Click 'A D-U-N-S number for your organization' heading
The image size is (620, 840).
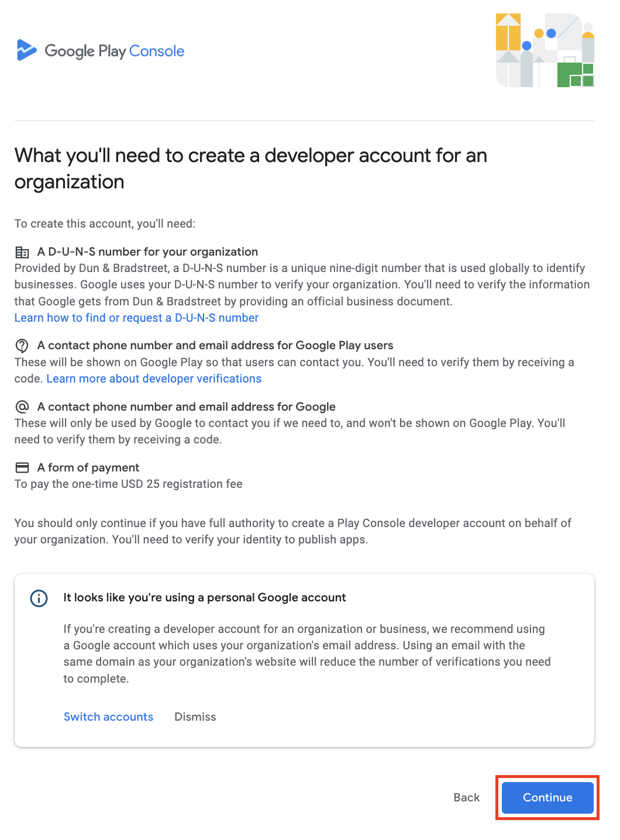click(x=147, y=252)
